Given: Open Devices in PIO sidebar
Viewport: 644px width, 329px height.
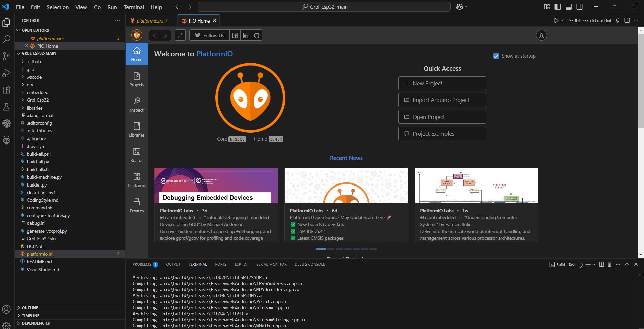Looking at the screenshot, I should (137, 205).
